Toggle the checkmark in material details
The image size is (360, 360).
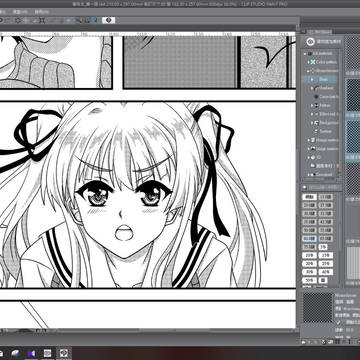(339, 323)
